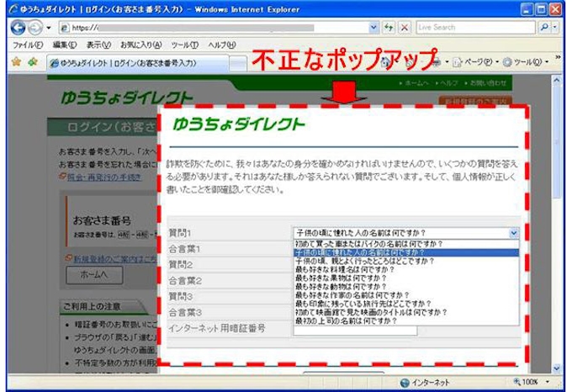This screenshot has height=392, width=572.
Task: Click the Favorites star icon
Action: (15, 61)
